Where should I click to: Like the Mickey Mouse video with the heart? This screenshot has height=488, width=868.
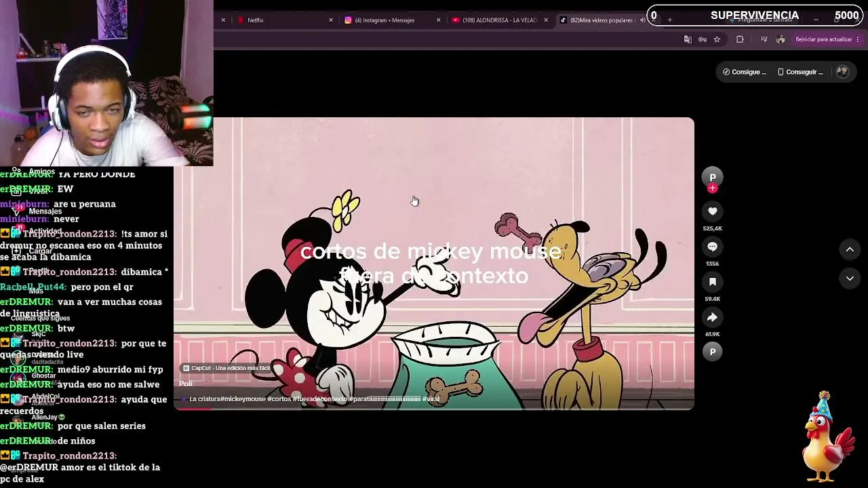pyautogui.click(x=712, y=211)
